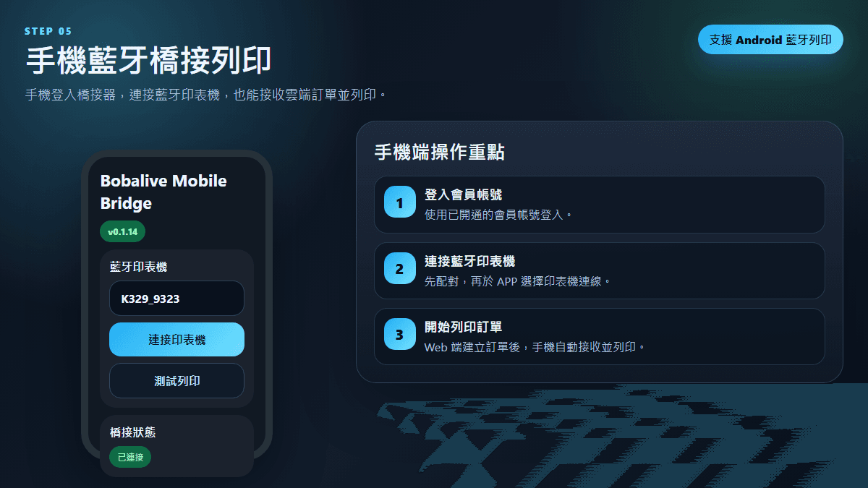Click the K329_9323 printer name field

tap(176, 298)
